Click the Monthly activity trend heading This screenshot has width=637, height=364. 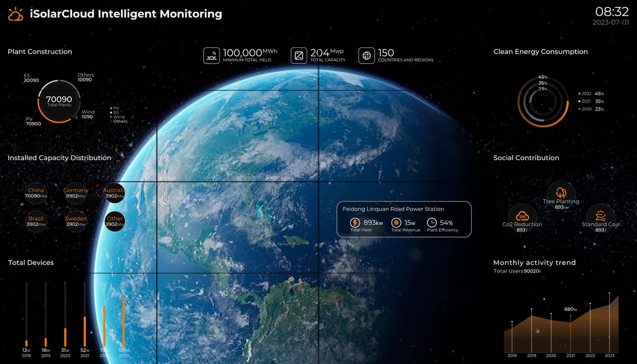click(534, 263)
